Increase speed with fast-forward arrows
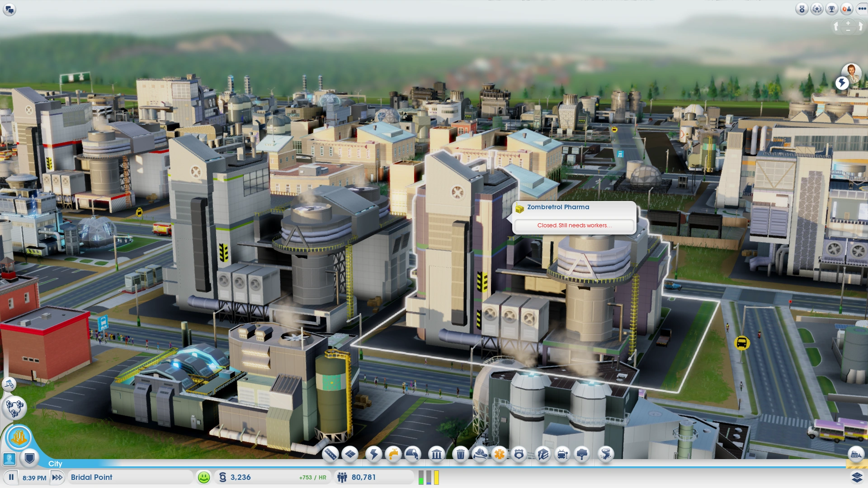The width and height of the screenshot is (868, 488). 57,477
